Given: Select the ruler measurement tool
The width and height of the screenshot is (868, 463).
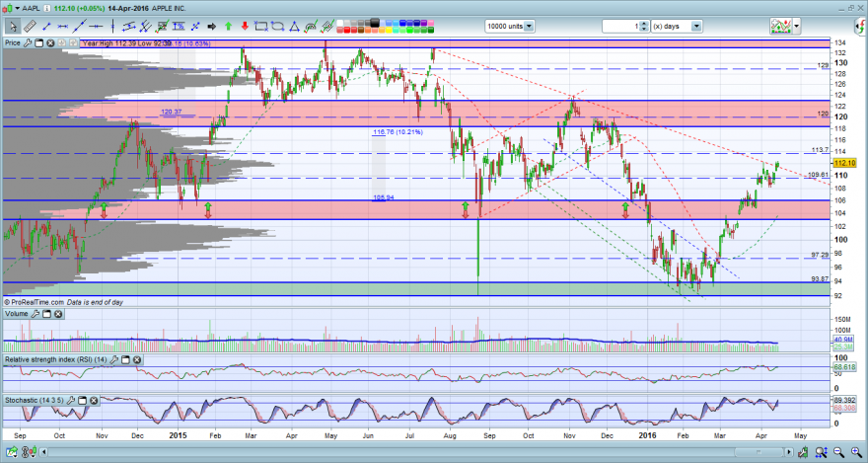Looking at the screenshot, I should tap(30, 26).
